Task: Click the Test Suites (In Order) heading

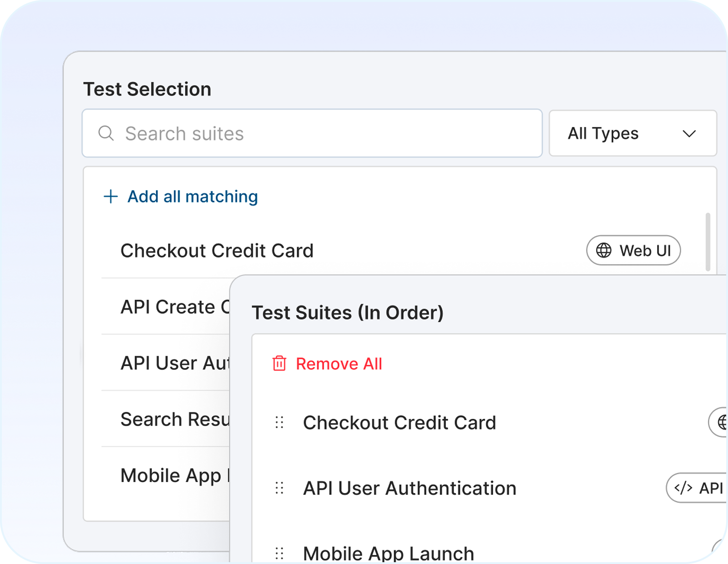Action: pyautogui.click(x=348, y=312)
